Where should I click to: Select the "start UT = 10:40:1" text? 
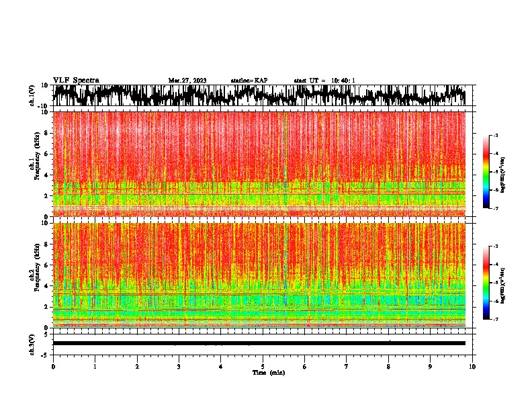coord(324,81)
